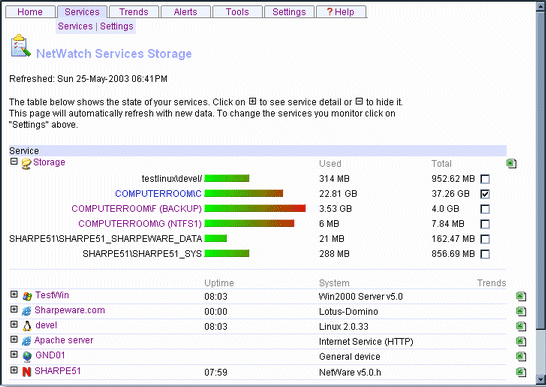Expand the TestWin service details
The width and height of the screenshot is (546, 387).
(x=14, y=295)
